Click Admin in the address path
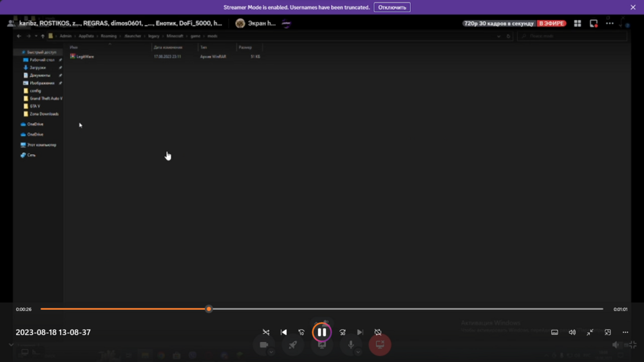644x362 pixels. point(65,36)
